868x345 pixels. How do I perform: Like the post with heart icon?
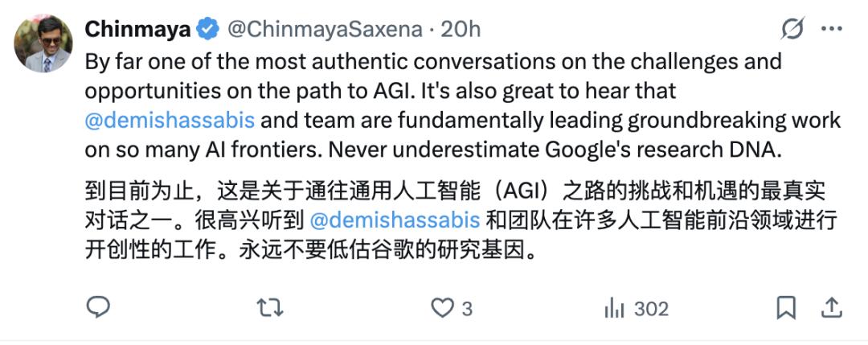442,308
